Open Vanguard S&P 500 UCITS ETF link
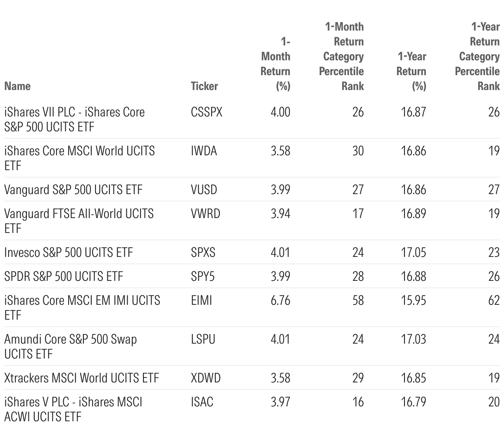Viewport: 504px width, 432px height. [73, 190]
